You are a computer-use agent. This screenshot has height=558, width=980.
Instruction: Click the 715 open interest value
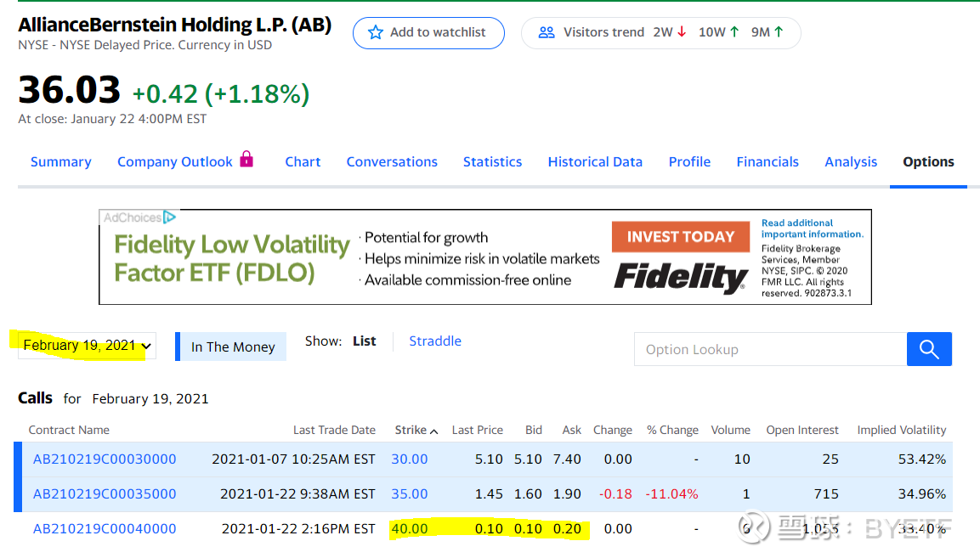tap(826, 494)
